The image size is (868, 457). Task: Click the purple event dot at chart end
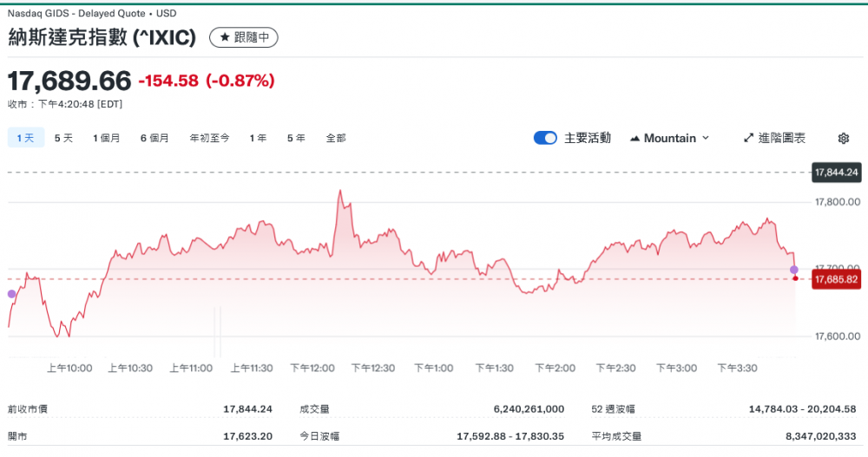click(x=794, y=270)
